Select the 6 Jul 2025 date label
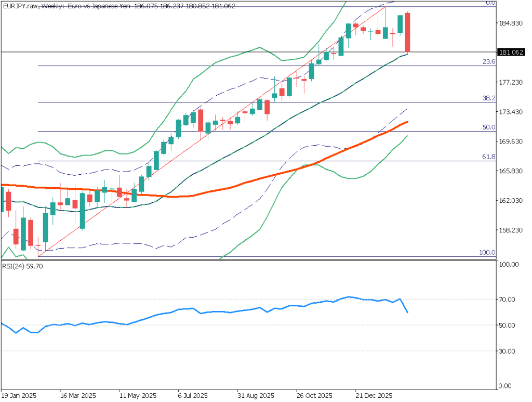The image size is (532, 402). tap(194, 394)
